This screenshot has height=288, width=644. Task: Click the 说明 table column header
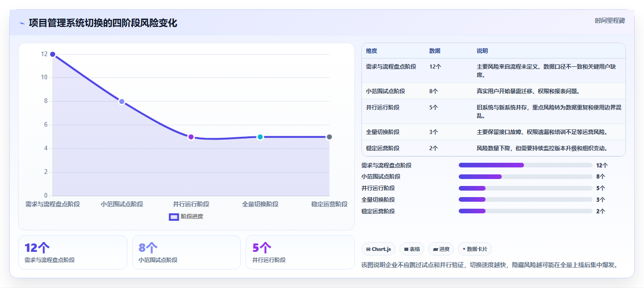(x=482, y=51)
